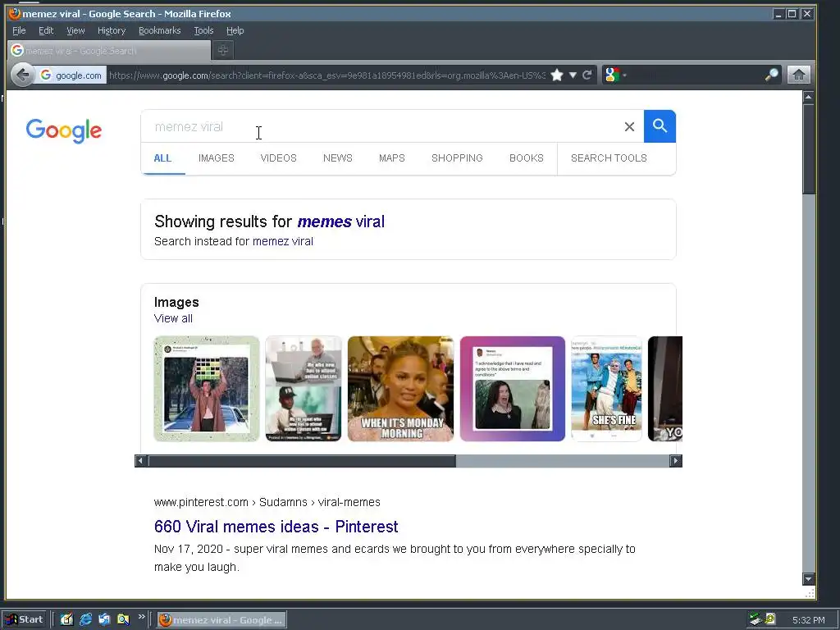Click the quick launch magnifier folder icon
Screen dimensions: 840x630
[123, 619]
